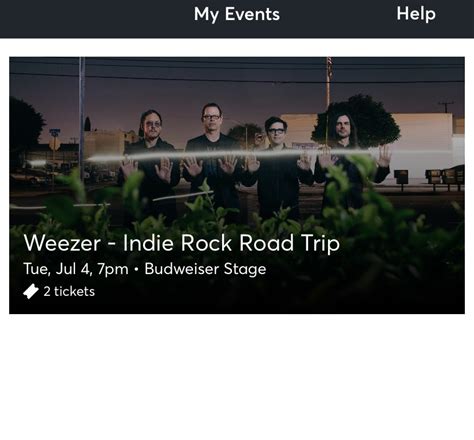This screenshot has width=474, height=440.
Task: Click the word "Weezer" in event title
Action: [x=62, y=243]
